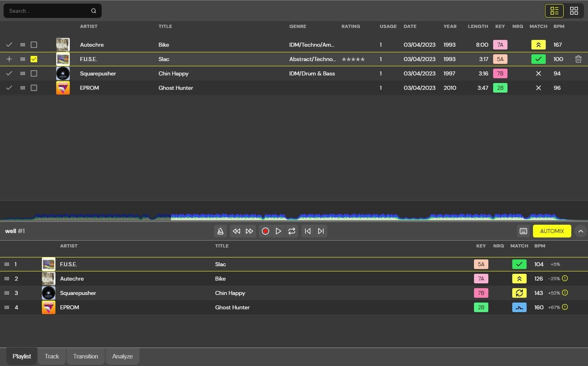This screenshot has width=588, height=366.
Task: Click the metronome icon in transport bar
Action: pos(220,231)
